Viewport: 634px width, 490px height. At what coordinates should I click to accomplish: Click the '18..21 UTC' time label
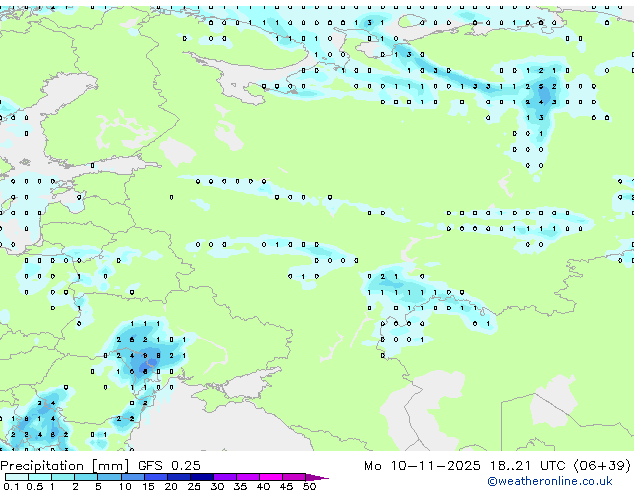point(527,466)
